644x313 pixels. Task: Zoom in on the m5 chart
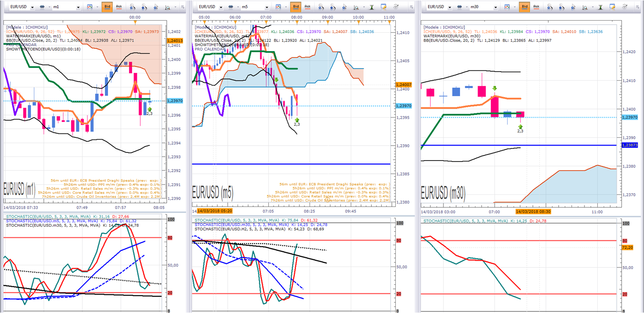point(321,7)
